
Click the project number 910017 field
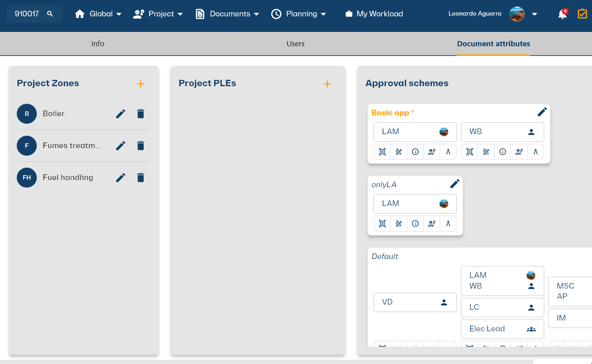pos(34,14)
